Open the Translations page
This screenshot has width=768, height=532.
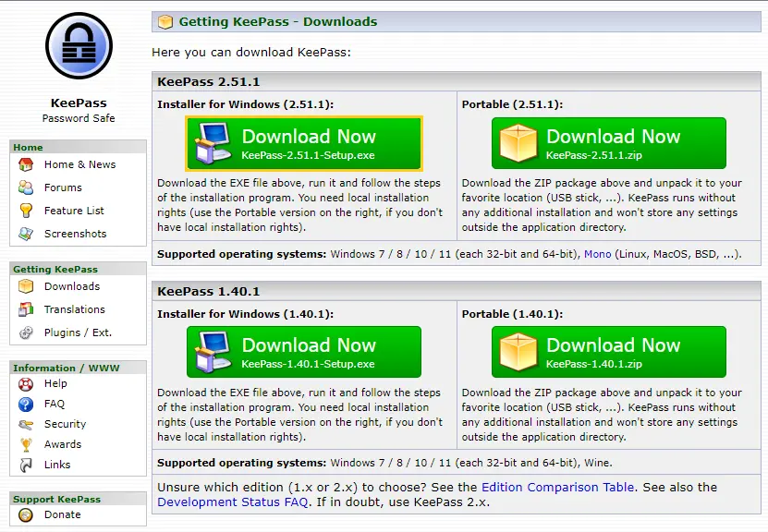(75, 309)
